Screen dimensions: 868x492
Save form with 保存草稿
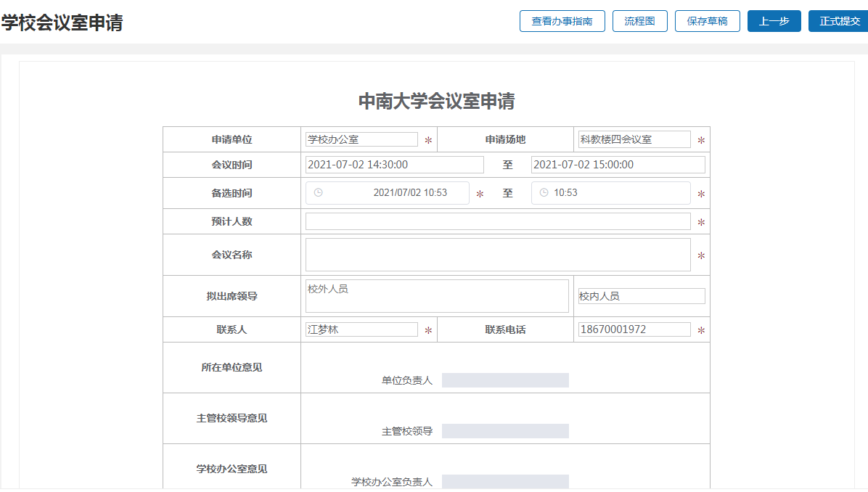707,21
